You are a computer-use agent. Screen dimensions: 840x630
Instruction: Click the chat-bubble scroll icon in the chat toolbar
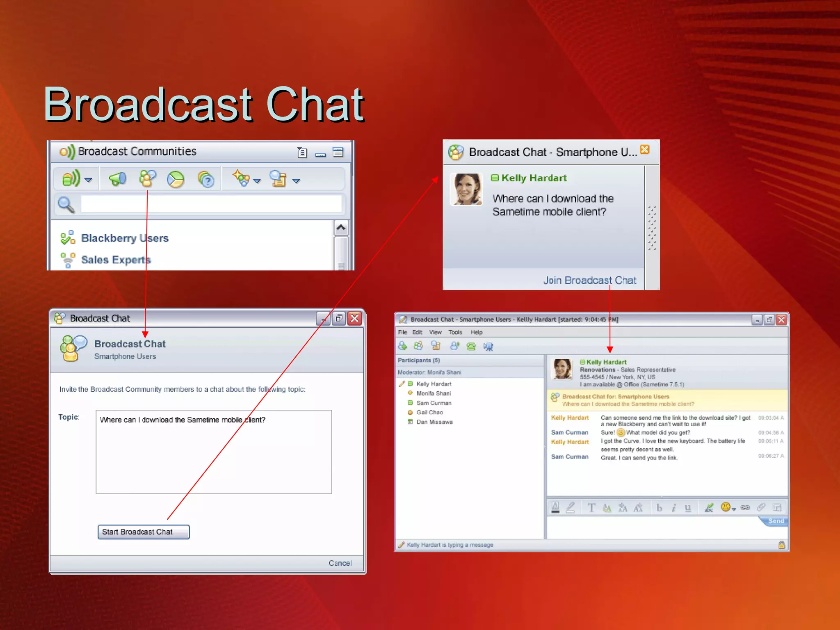point(436,346)
